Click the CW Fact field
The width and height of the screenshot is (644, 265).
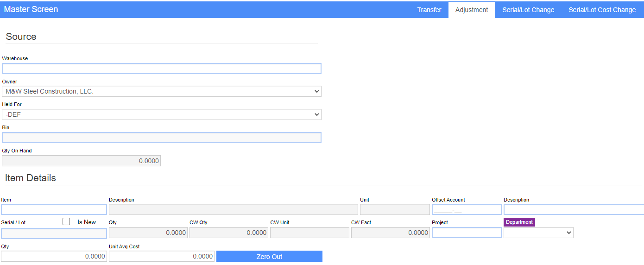pos(391,233)
